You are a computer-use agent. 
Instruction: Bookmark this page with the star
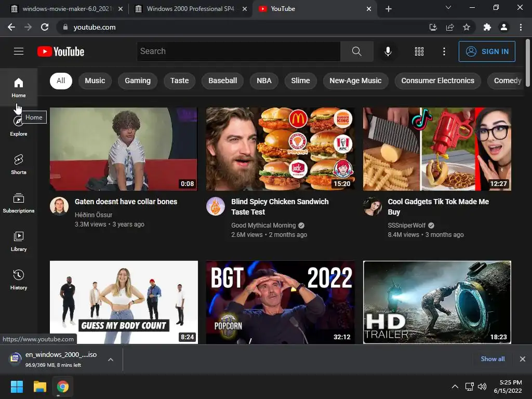[x=467, y=27]
